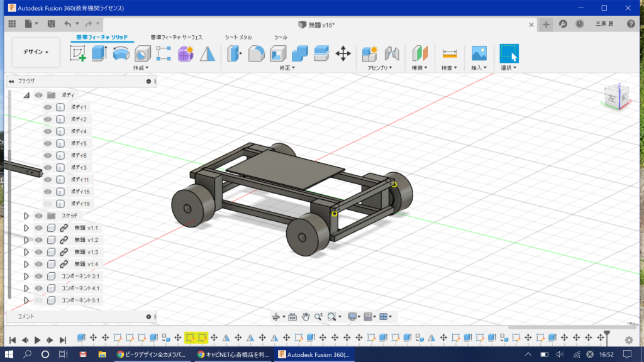The width and height of the screenshot is (644, 362).
Task: Select the Pan hand tool
Action: (x=305, y=317)
